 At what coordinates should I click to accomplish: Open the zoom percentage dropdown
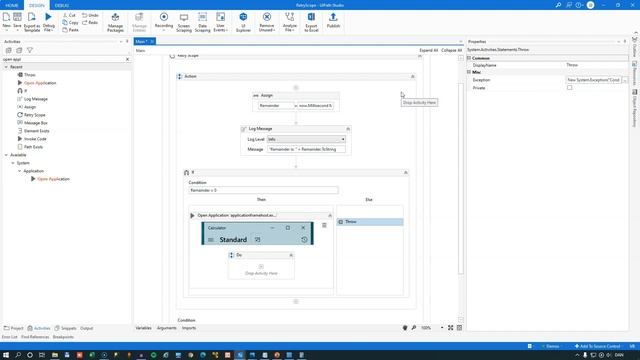point(442,328)
